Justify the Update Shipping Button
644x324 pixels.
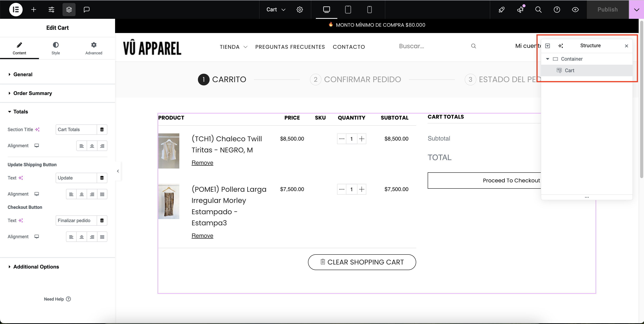pos(102,194)
